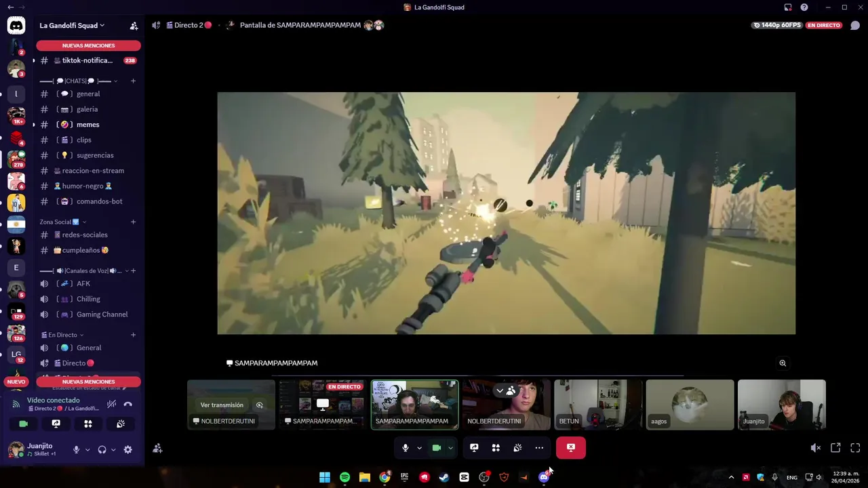Pop out the stream into a separate window
The height and width of the screenshot is (488, 868).
pos(835,448)
